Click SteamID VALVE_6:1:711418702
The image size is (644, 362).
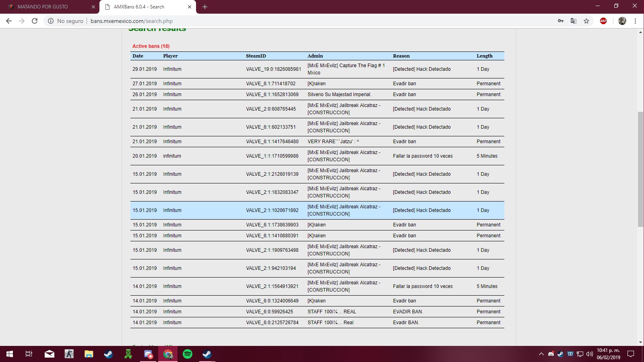click(x=271, y=84)
